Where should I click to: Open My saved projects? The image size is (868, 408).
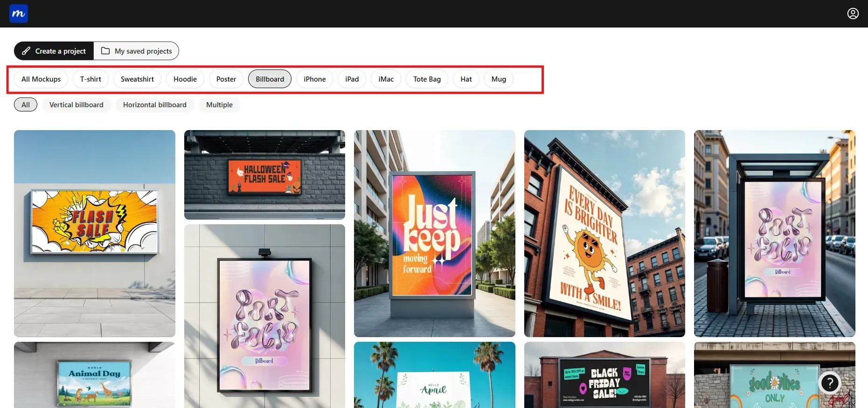click(x=137, y=51)
